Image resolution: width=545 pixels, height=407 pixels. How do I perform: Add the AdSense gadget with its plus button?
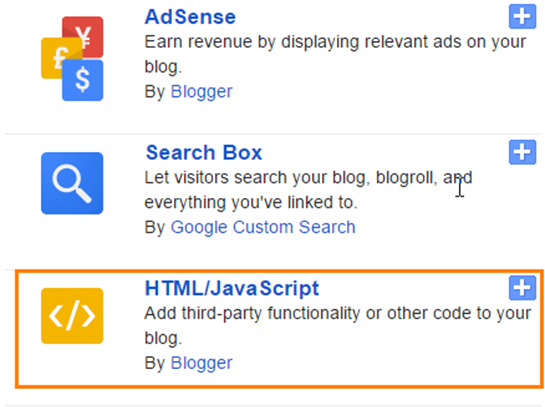point(522,16)
